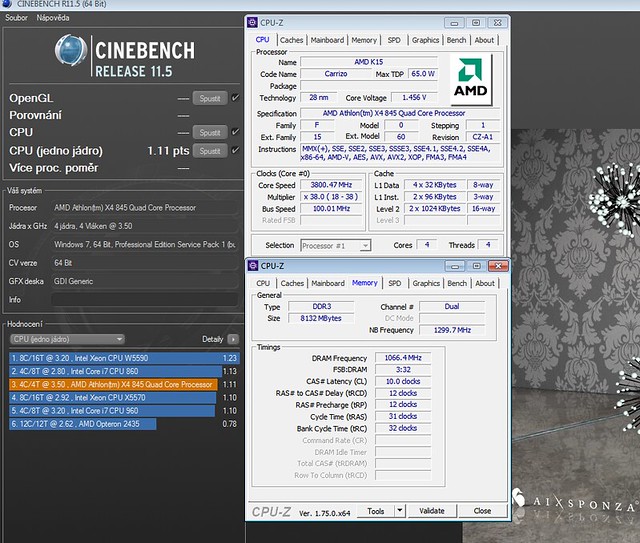Select CPU tab in lower CPU-Z window
The width and height of the screenshot is (640, 543).
(x=263, y=283)
